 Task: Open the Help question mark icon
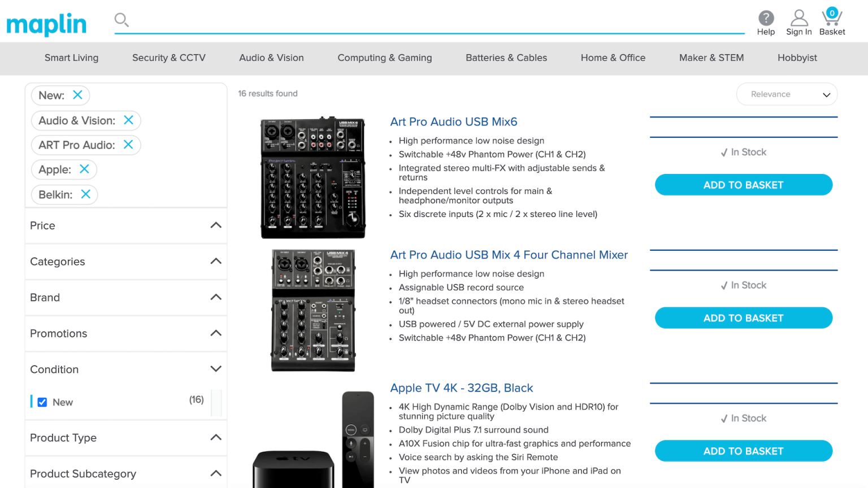coord(766,17)
